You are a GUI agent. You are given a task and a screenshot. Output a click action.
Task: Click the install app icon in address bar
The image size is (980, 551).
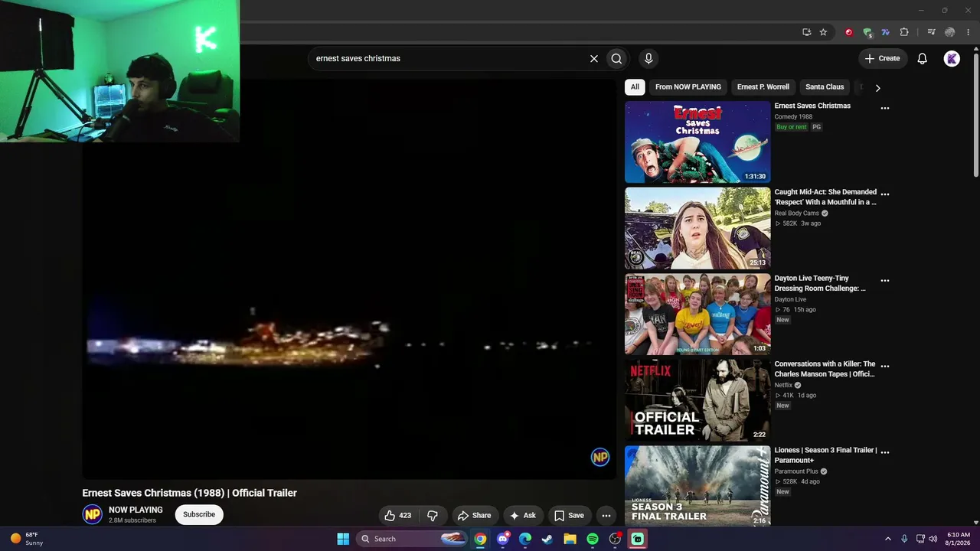point(806,32)
